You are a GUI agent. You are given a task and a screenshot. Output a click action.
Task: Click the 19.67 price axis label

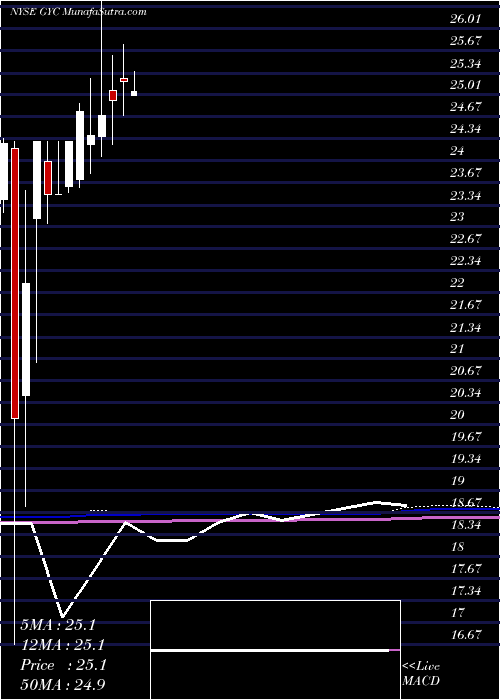pos(466,437)
